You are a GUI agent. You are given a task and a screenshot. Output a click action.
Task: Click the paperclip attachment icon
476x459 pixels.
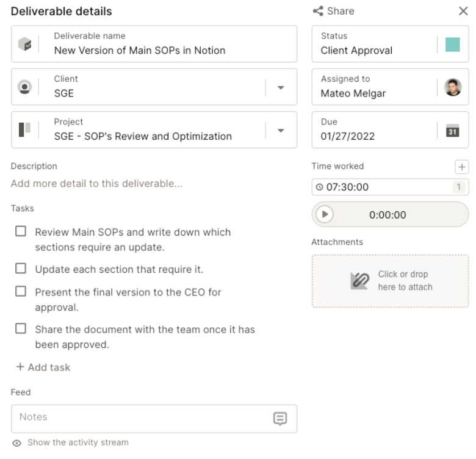click(359, 281)
